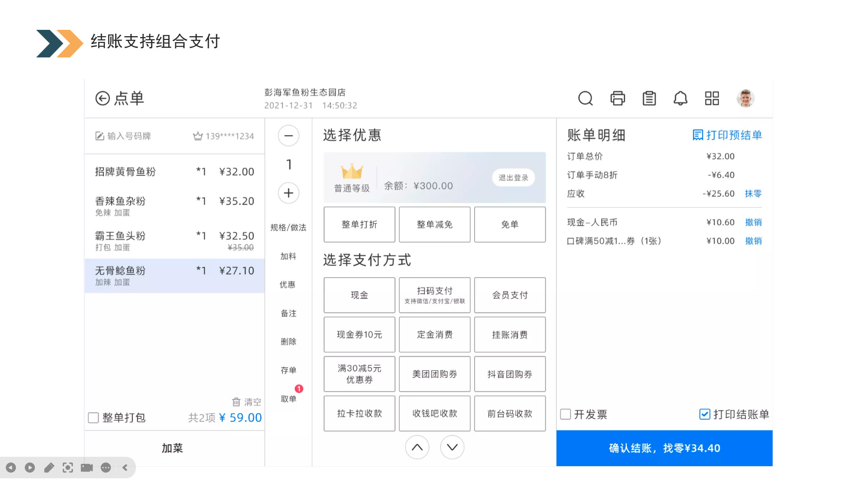Viewport: 868px width, 487px height.
Task: Click the user avatar photo
Action: 745,98
